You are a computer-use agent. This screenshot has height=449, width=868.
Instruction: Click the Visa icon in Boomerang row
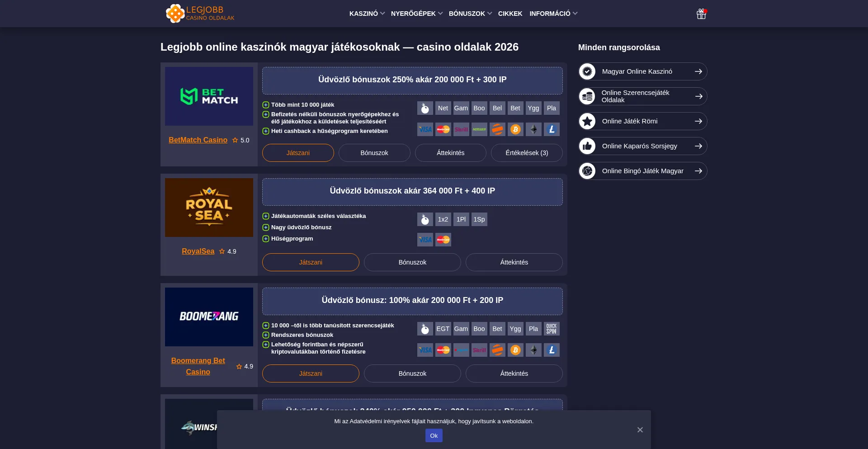(425, 350)
